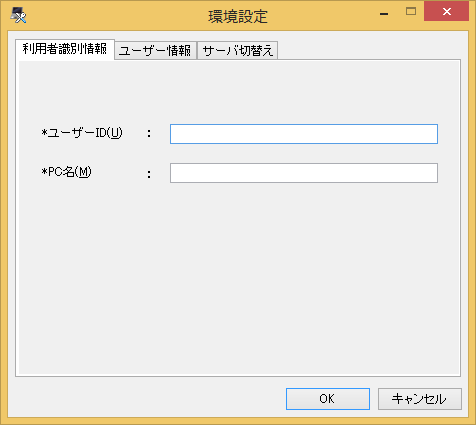476x425 pixels.
Task: Click into the PC名 input box
Action: click(304, 173)
